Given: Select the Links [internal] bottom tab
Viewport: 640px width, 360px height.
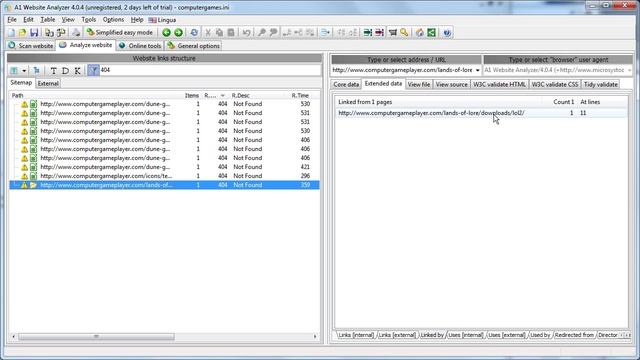Looking at the screenshot, I should pyautogui.click(x=356, y=335).
